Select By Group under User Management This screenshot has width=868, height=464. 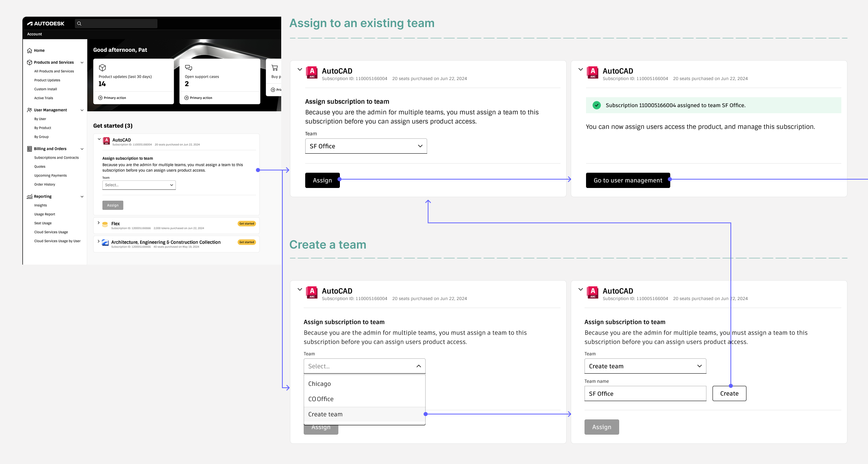point(42,137)
